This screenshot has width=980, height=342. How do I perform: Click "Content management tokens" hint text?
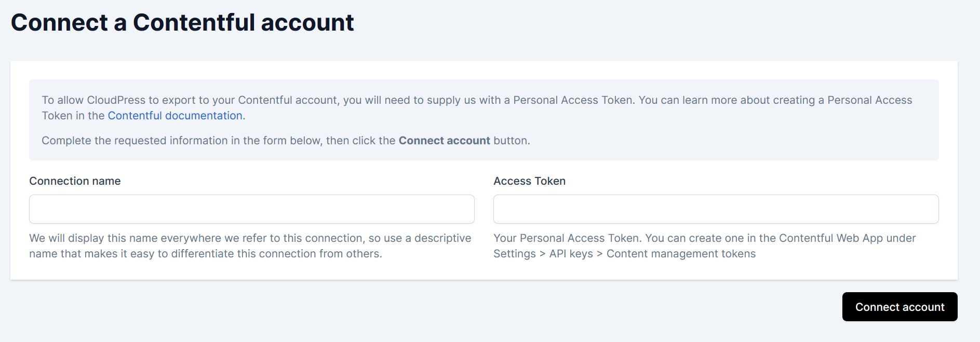pos(681,254)
